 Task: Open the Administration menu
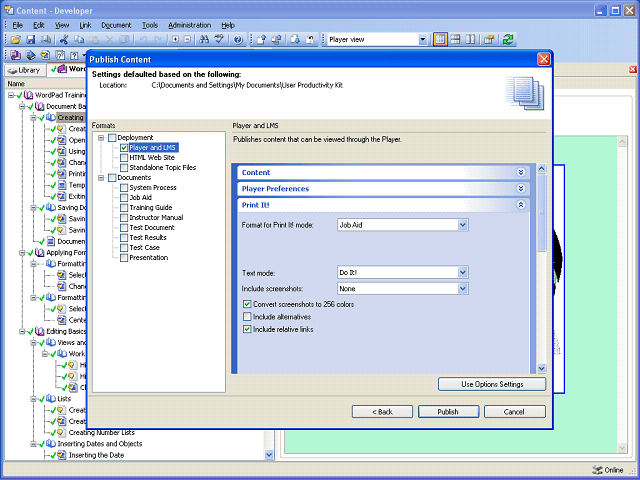coord(189,25)
